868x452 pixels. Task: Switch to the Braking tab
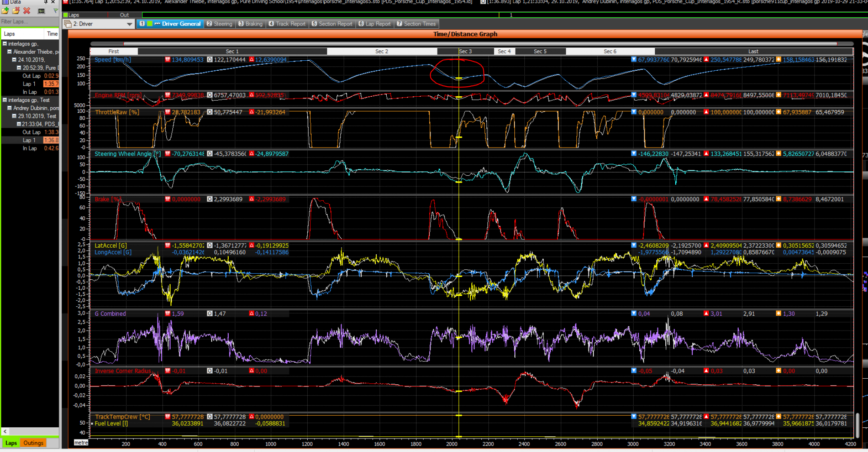click(x=250, y=24)
